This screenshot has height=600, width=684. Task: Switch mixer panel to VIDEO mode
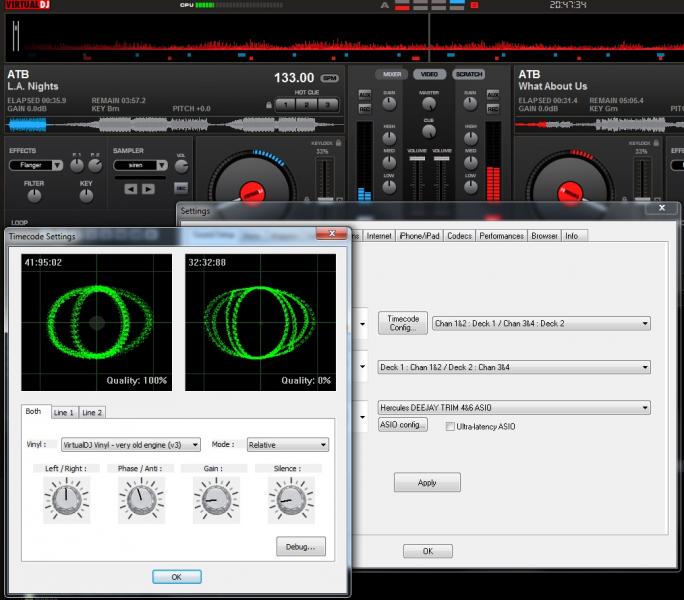pos(429,74)
